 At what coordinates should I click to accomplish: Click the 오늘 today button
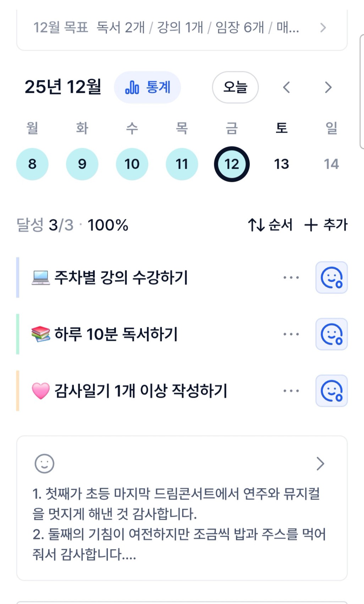tap(235, 87)
